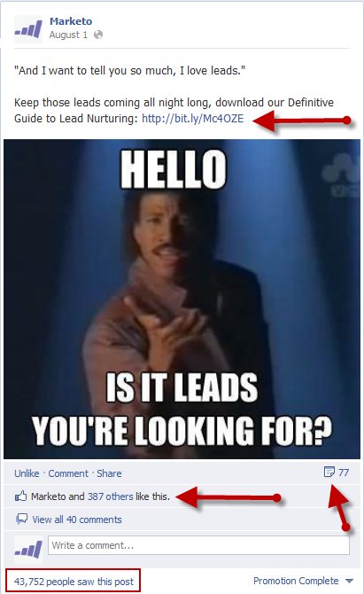
Task: Click the comments speech bubble icon
Action: (21, 519)
